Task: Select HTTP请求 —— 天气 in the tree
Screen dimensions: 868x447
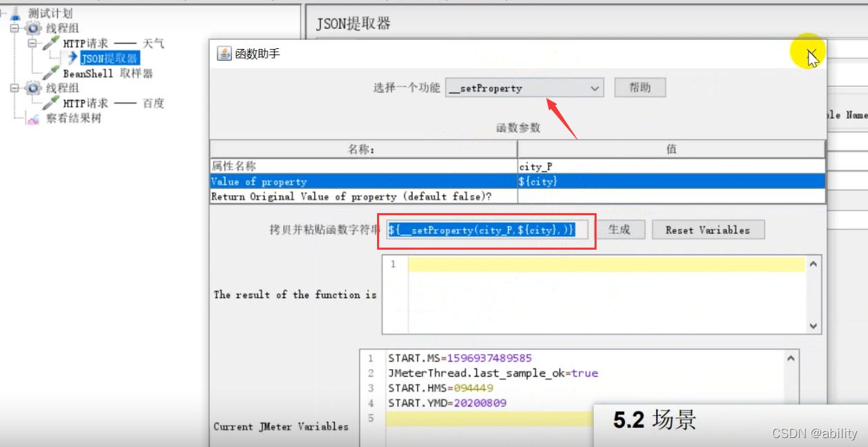Action: 114,43
